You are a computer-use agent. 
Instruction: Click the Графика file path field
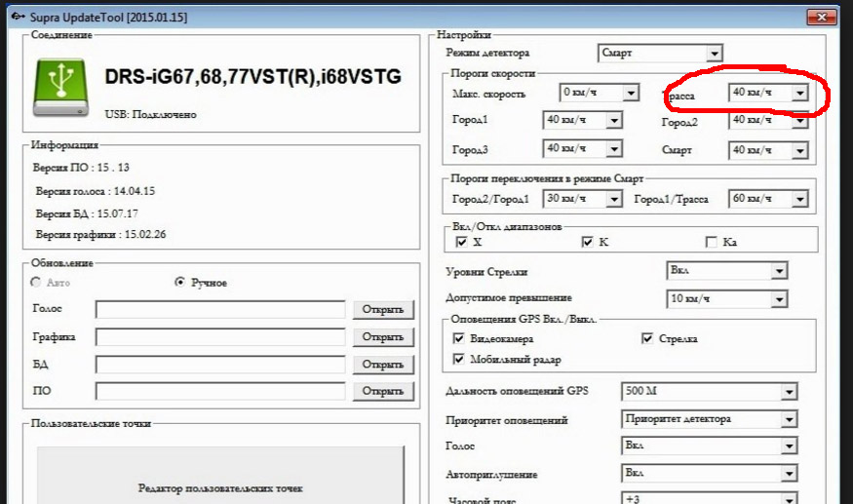(x=220, y=337)
